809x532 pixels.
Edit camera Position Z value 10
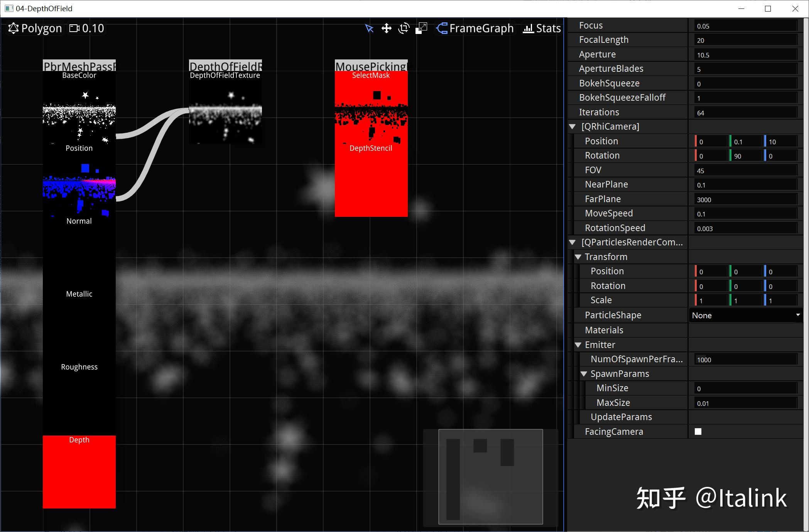[x=781, y=142]
